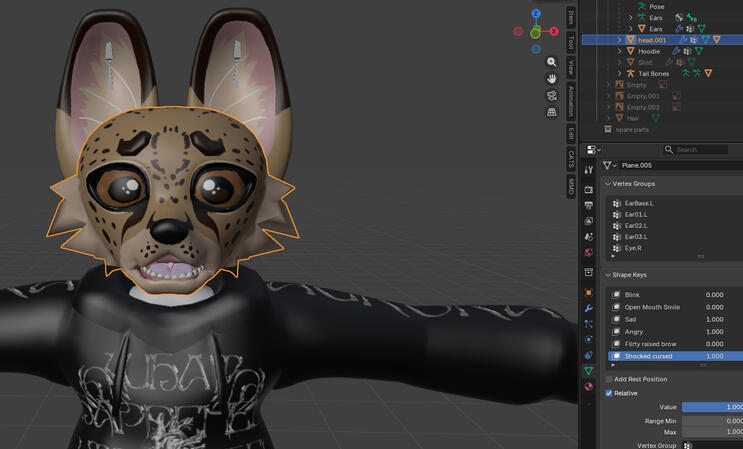Open the MMD sidebar tab

[571, 186]
